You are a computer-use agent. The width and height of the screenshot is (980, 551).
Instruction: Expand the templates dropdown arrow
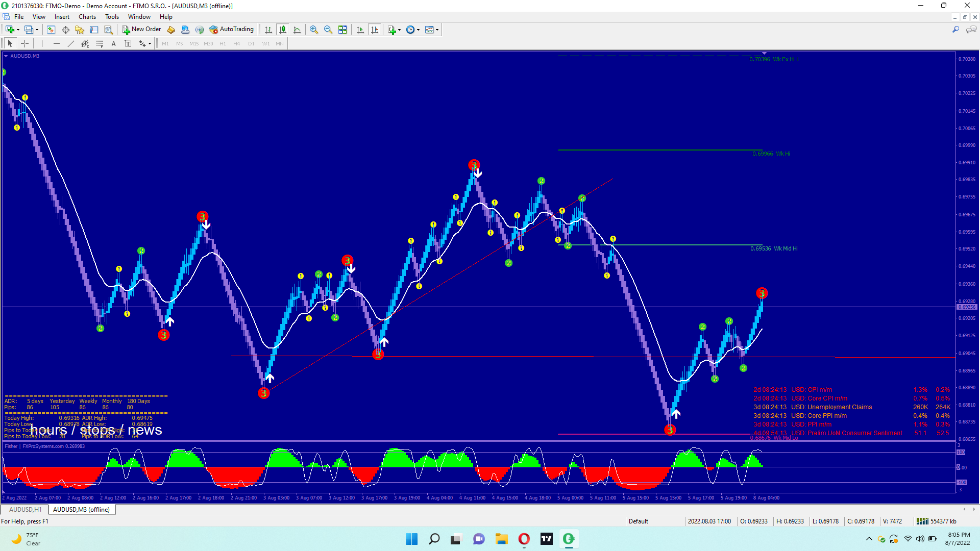click(437, 30)
